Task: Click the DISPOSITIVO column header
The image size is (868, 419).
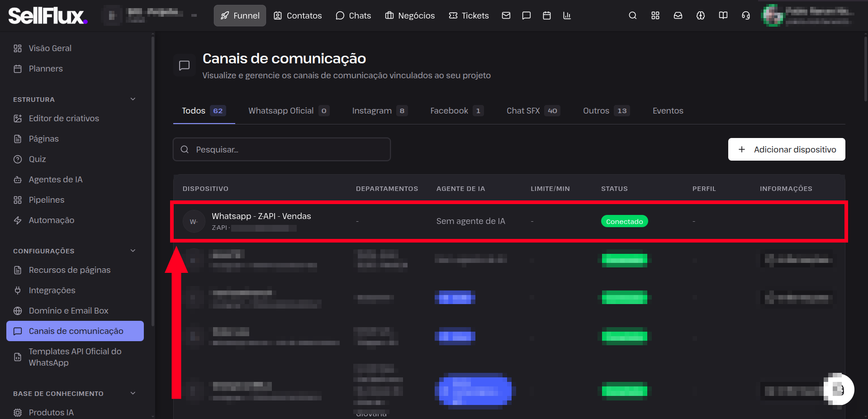Action: 205,189
